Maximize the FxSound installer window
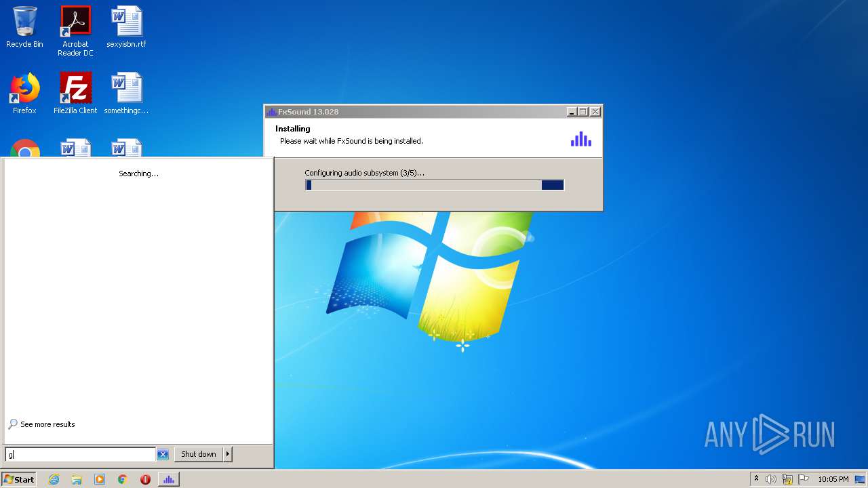This screenshot has height=488, width=868. click(583, 112)
